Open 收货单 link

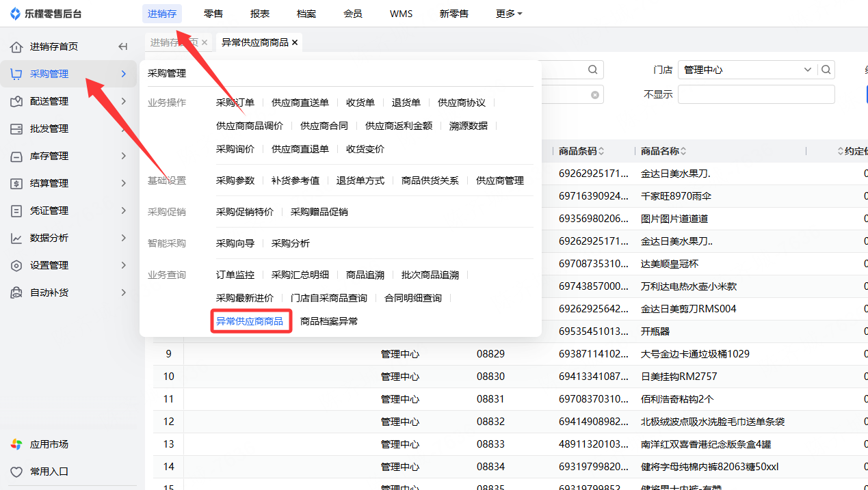pyautogui.click(x=360, y=103)
